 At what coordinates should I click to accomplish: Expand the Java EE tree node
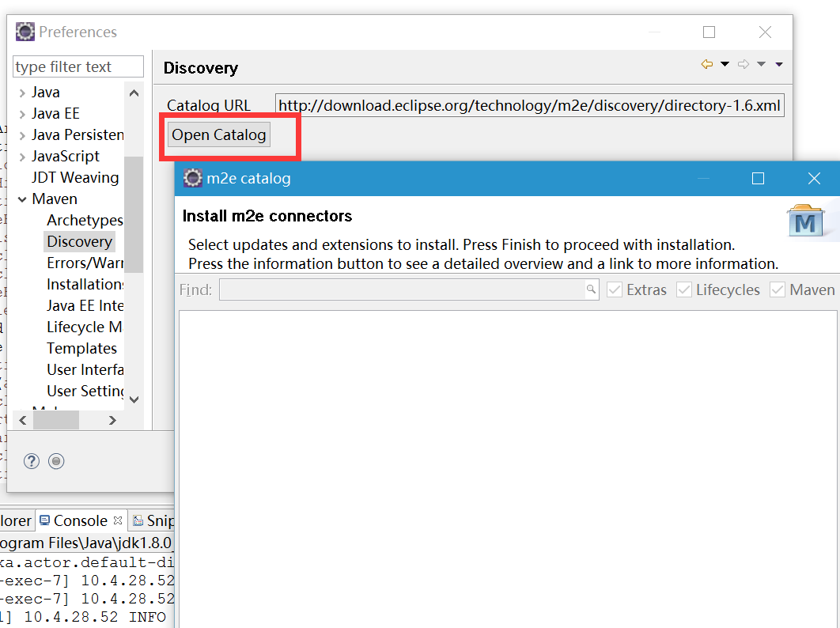click(22, 114)
